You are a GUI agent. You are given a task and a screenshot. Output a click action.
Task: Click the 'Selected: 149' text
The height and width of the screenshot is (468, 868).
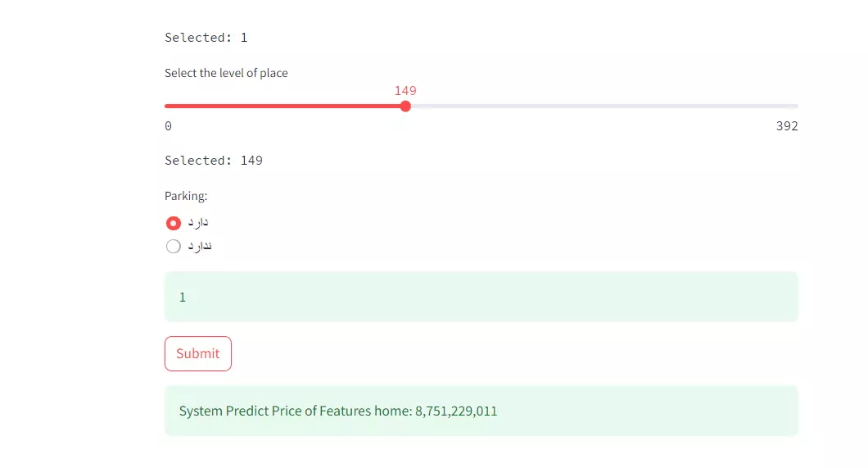pyautogui.click(x=214, y=161)
